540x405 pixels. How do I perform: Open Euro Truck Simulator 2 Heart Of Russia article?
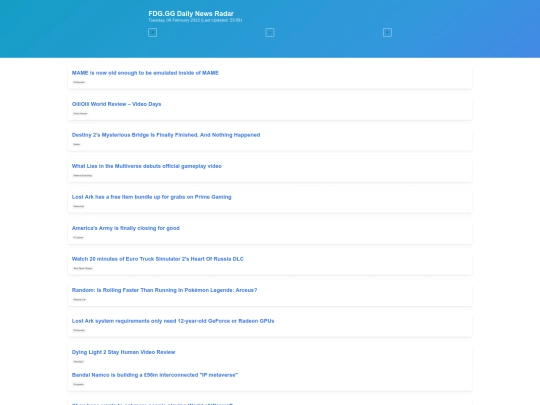(157, 259)
